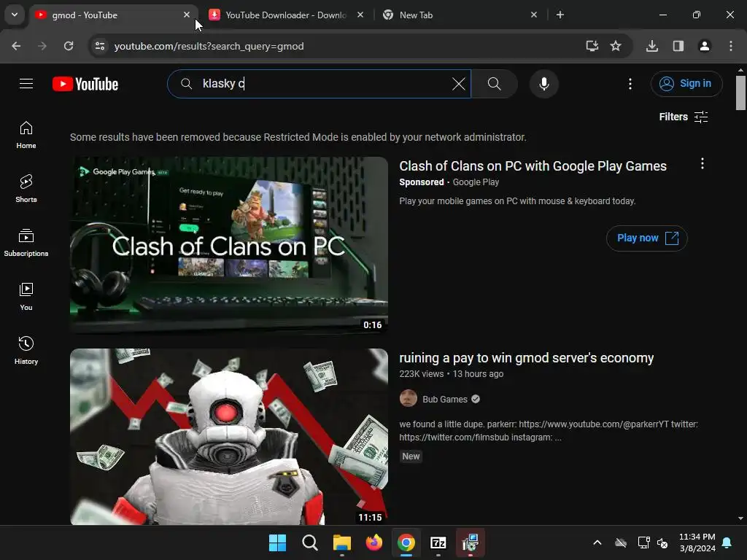Open ruining a pay to win gmod title
The image size is (747, 560).
pos(527,358)
